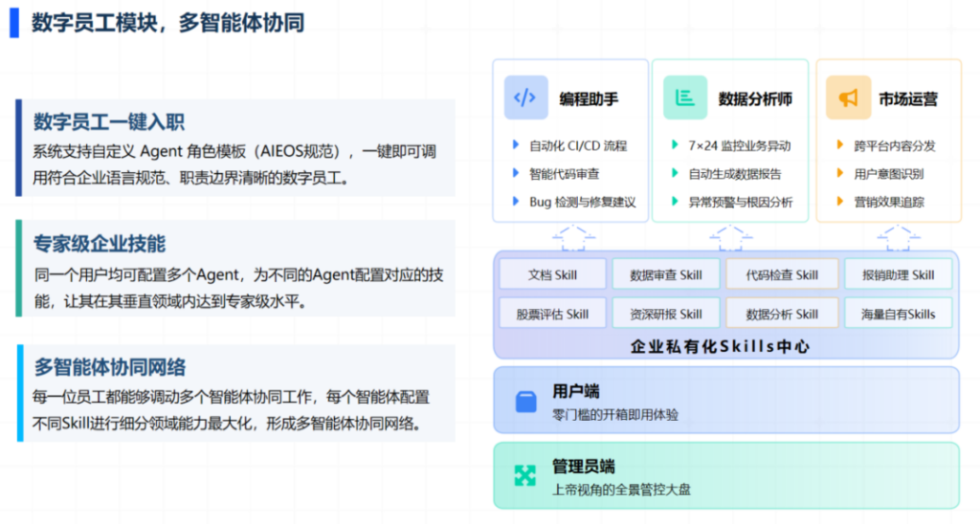This screenshot has height=524, width=980.
Task: Select the 文档 Skill tile
Action: [552, 274]
